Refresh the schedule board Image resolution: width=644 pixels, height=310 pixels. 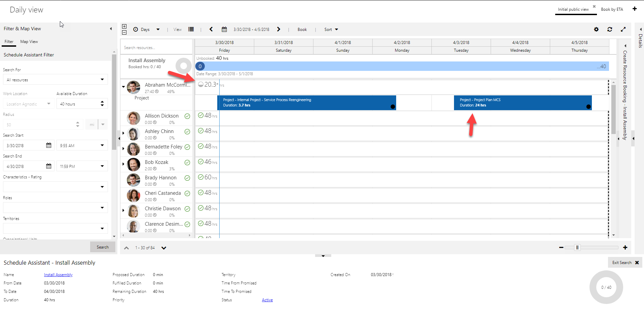(x=609, y=29)
